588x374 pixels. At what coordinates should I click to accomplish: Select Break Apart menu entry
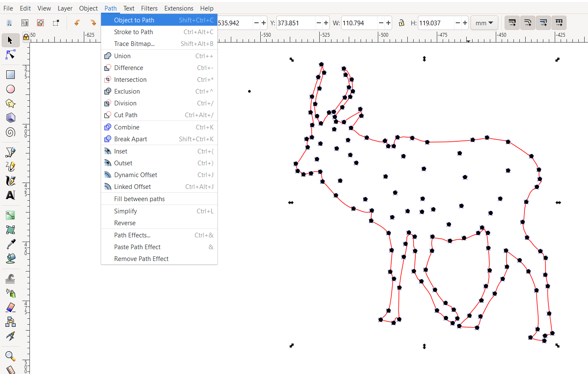tap(159, 139)
